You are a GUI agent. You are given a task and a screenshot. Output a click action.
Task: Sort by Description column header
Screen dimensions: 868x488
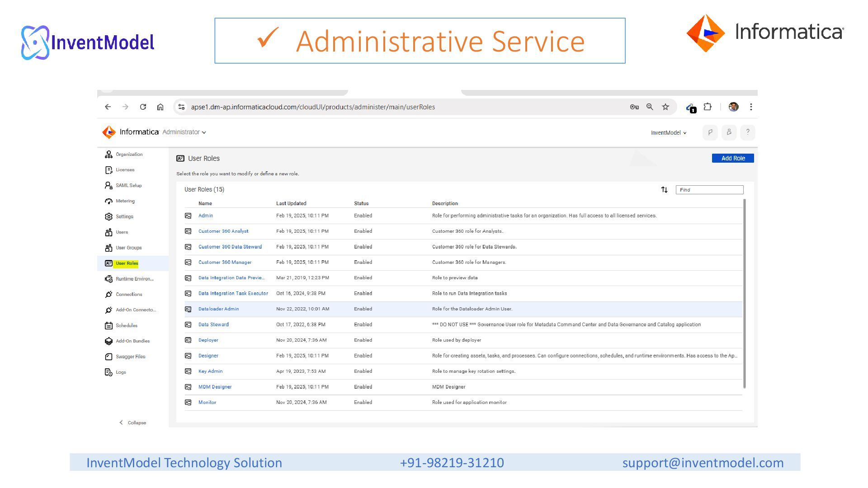coord(445,204)
